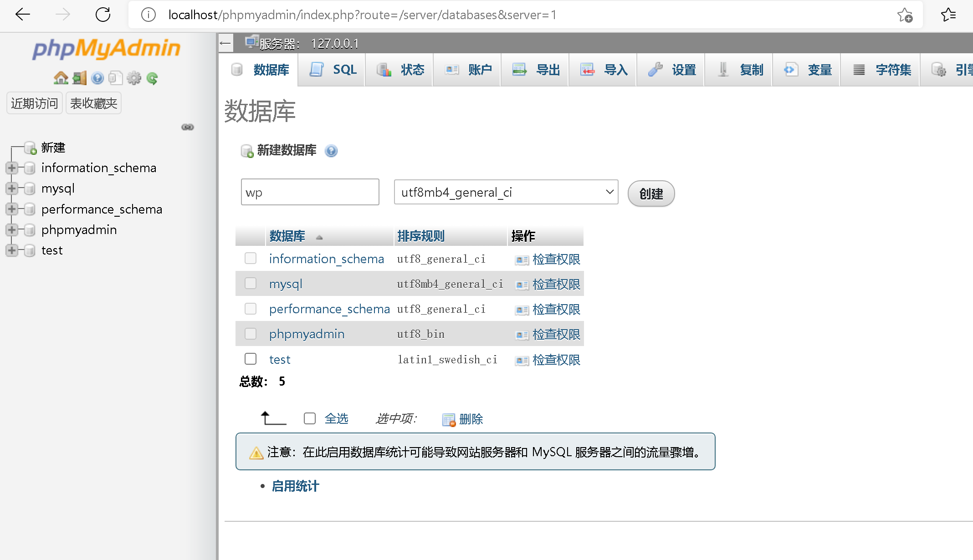Click 启用统计 to enable statistics

pyautogui.click(x=295, y=486)
